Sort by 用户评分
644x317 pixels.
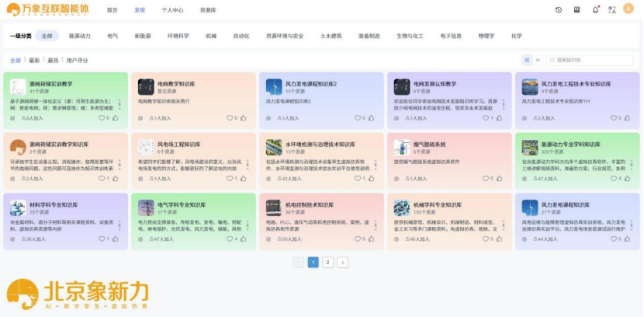77,60
